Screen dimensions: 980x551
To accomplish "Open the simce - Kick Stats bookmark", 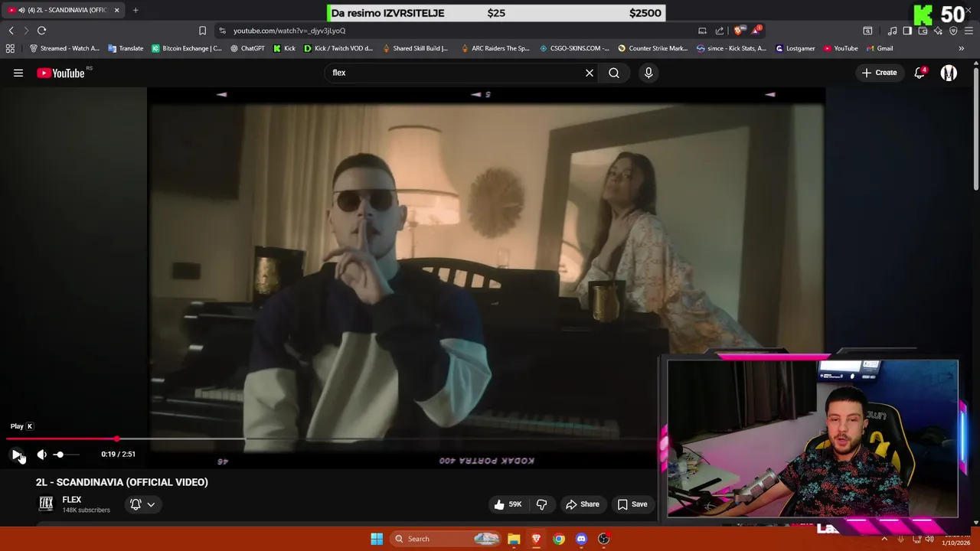I will (731, 48).
